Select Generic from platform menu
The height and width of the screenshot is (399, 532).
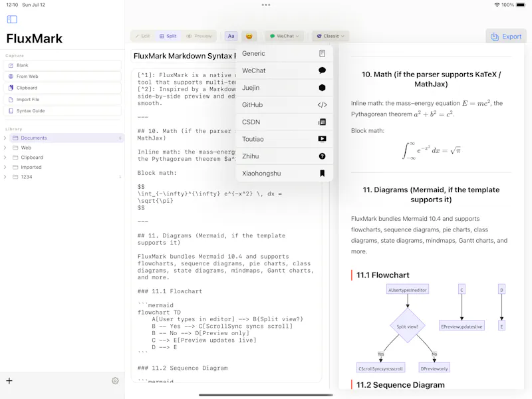click(x=284, y=54)
